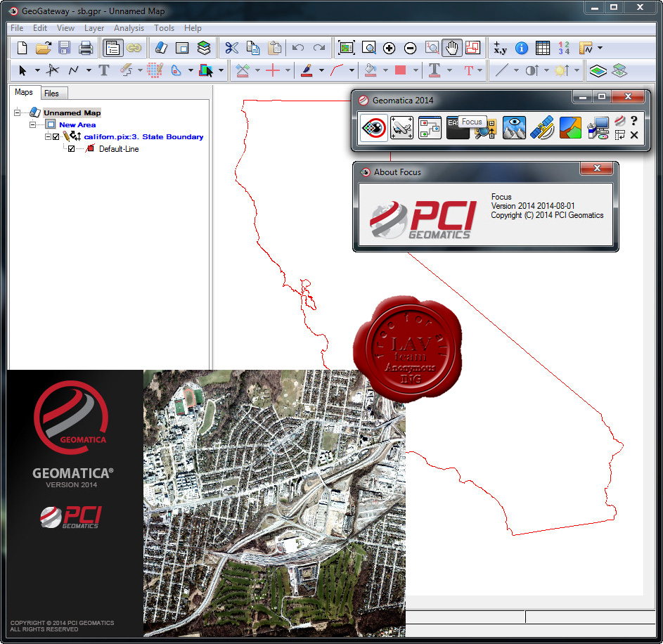Viewport: 663px width, 644px height.
Task: Open the Help menu
Action: pos(193,28)
